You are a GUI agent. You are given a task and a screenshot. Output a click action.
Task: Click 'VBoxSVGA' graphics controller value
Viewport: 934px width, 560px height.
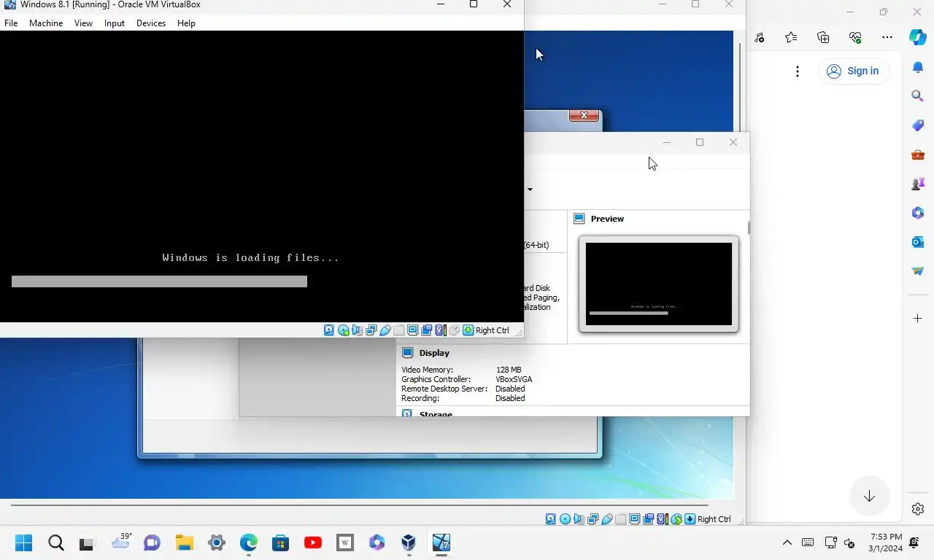click(x=514, y=379)
